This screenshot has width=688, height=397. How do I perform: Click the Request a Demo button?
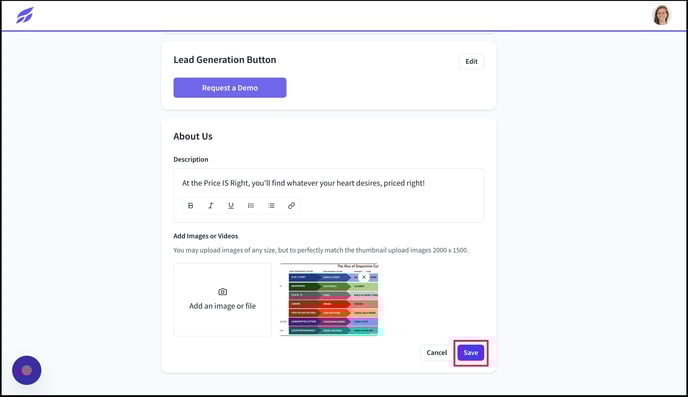230,88
